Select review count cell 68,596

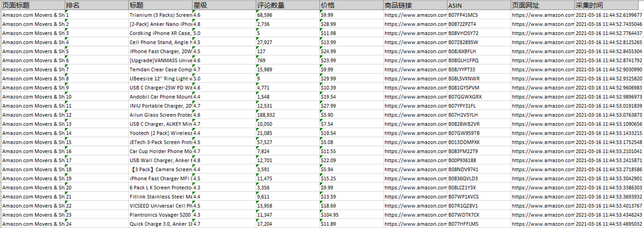coord(287,15)
